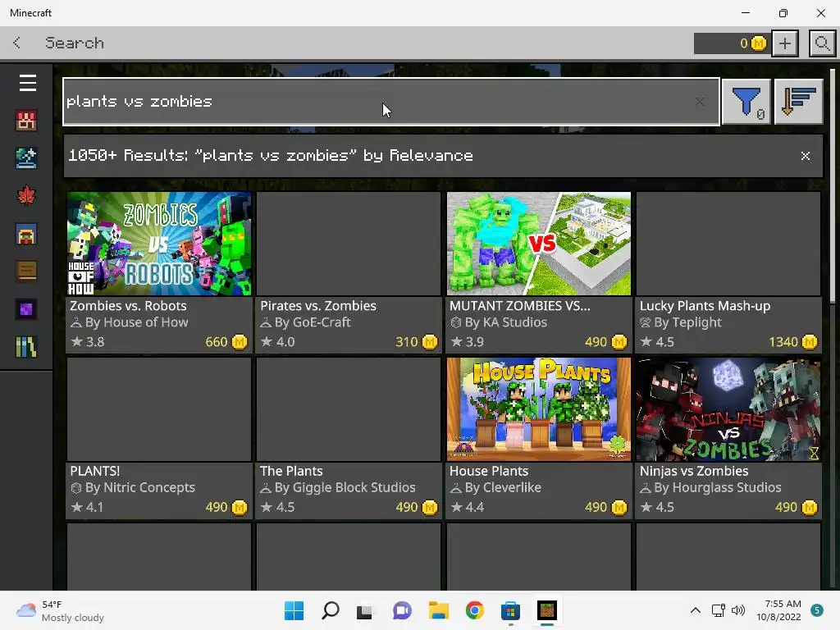Click the 1340 coin price on Lucky Plants

(793, 342)
